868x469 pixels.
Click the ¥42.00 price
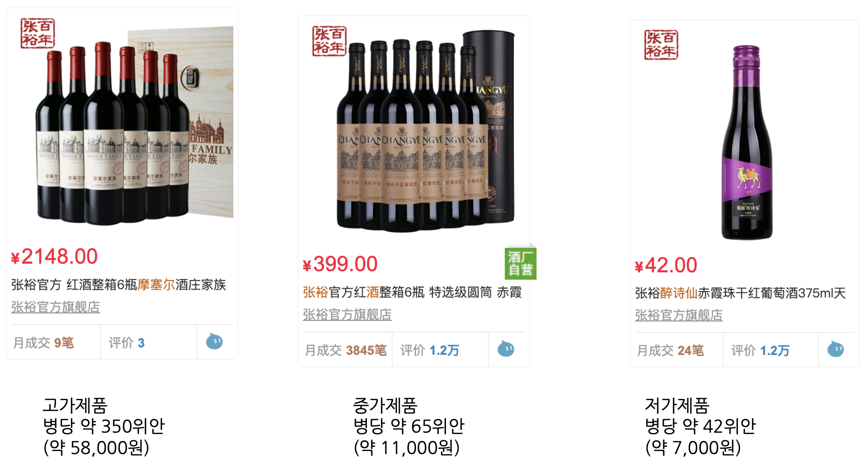tap(666, 265)
